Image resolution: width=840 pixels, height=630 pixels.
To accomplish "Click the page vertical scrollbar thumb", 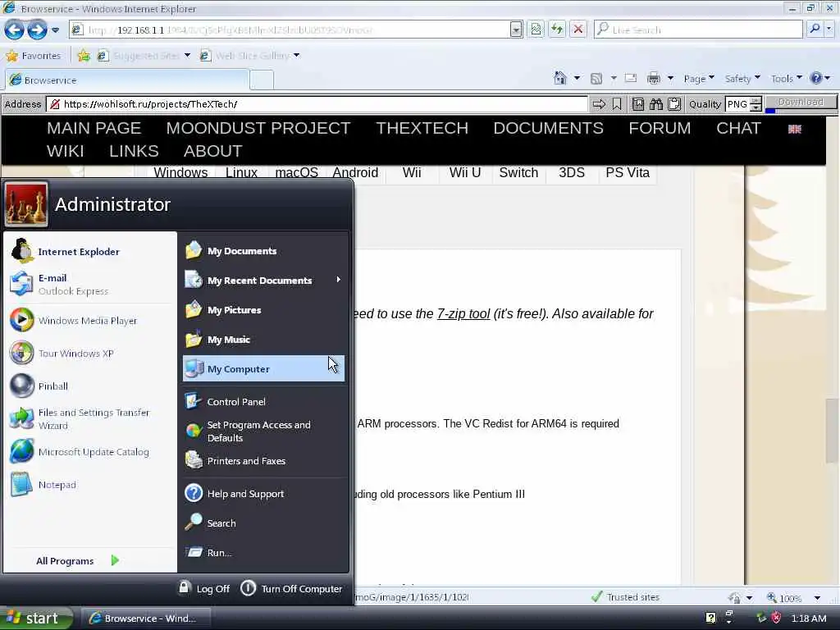I will coord(832,430).
